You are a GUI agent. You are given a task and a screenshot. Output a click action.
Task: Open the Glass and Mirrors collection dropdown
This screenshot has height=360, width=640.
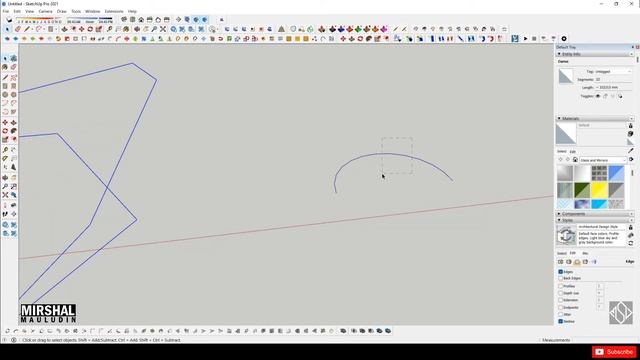603,160
